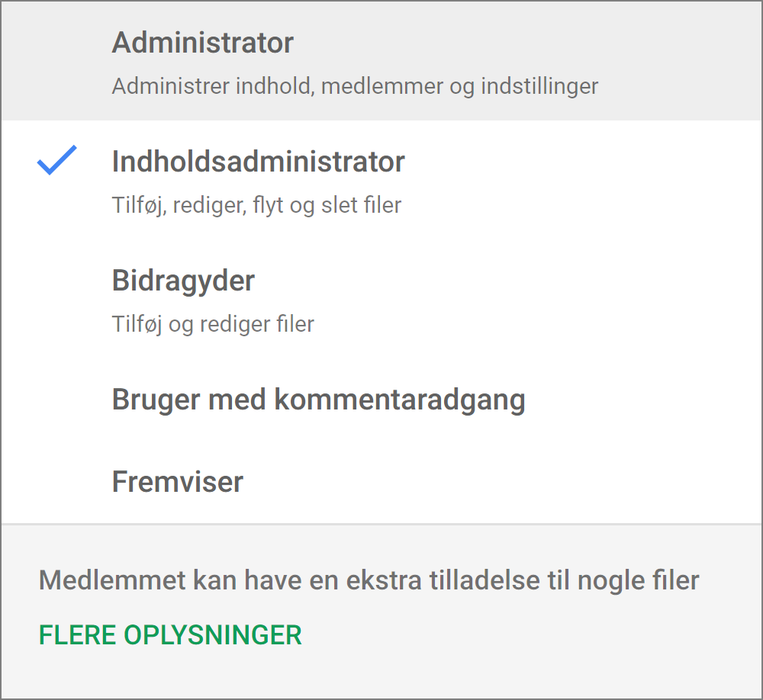Select the Administrator role heading

(202, 43)
